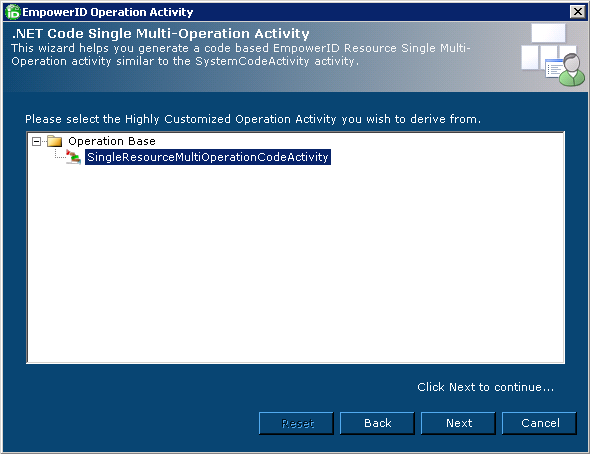Click the EmpowerID logo in title bar

tap(12, 12)
